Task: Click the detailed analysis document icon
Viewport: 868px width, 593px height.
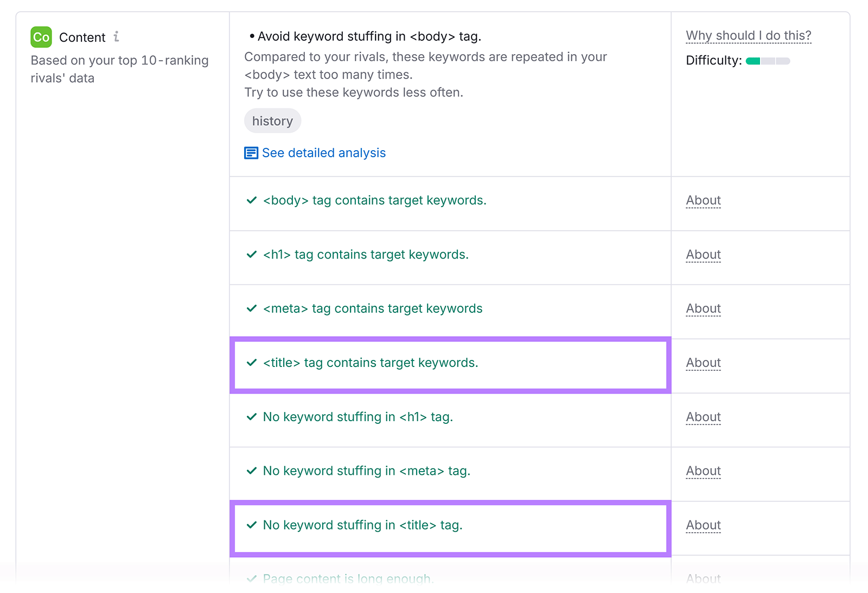Action: click(x=251, y=153)
